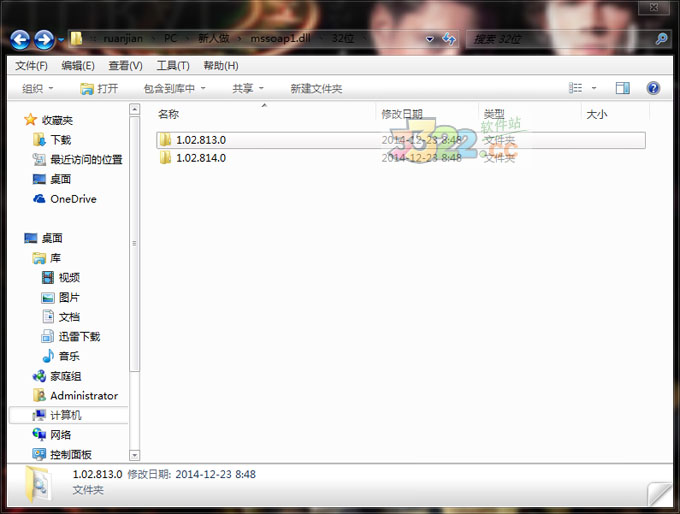
Task: Click the 音乐 note icon
Action: 48,356
